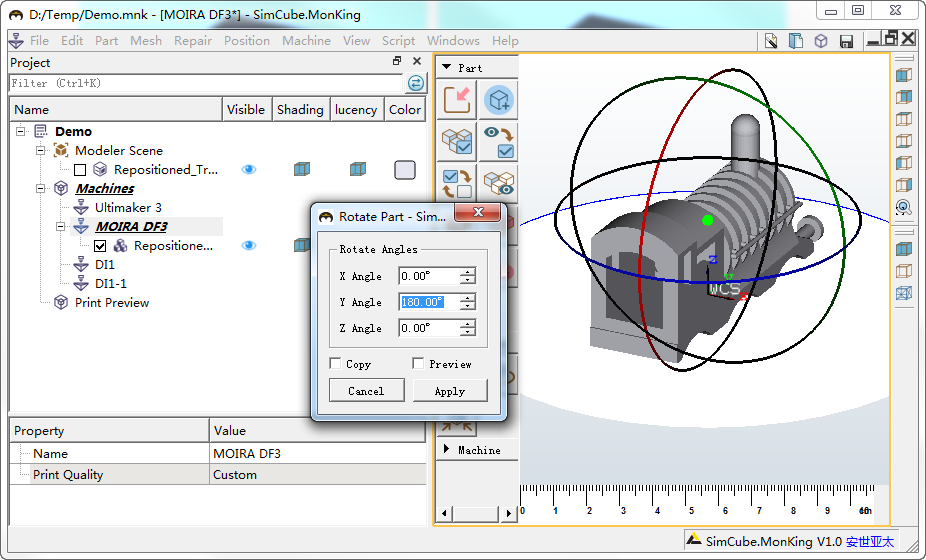
Task: Click the color swatch for Repositioned_Tr...
Action: click(x=405, y=170)
